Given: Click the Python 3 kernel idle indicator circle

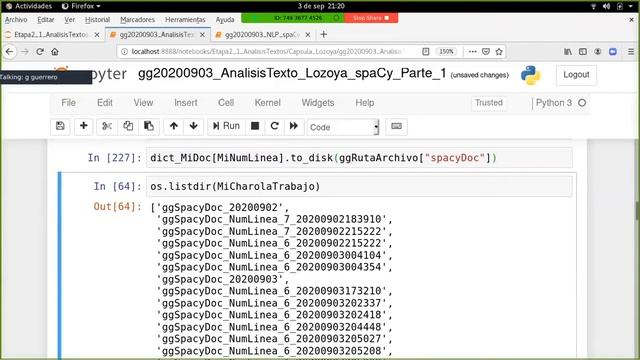Looking at the screenshot, I should click(x=582, y=103).
